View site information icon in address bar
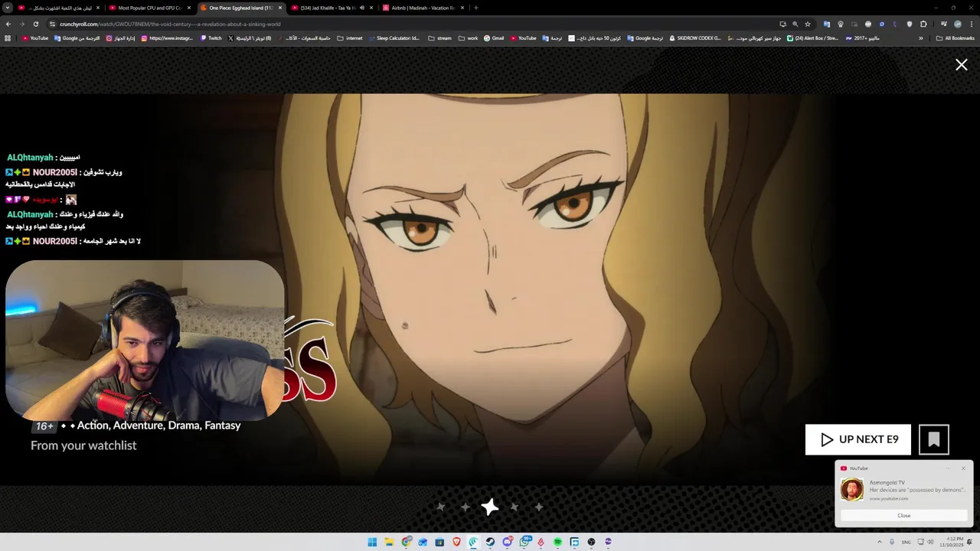 click(52, 24)
